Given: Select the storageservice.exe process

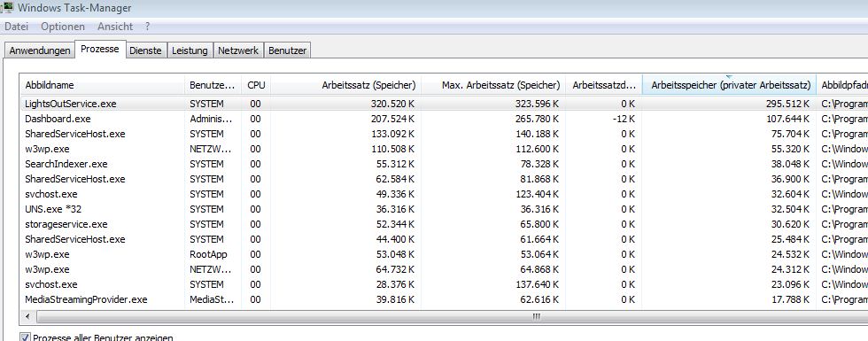Looking at the screenshot, I should [x=444, y=224].
